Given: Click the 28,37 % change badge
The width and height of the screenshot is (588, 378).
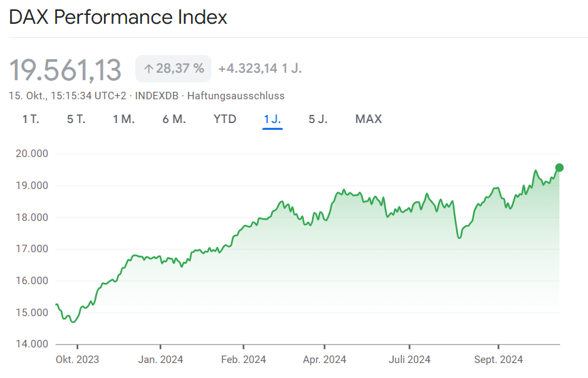Looking at the screenshot, I should (x=173, y=69).
